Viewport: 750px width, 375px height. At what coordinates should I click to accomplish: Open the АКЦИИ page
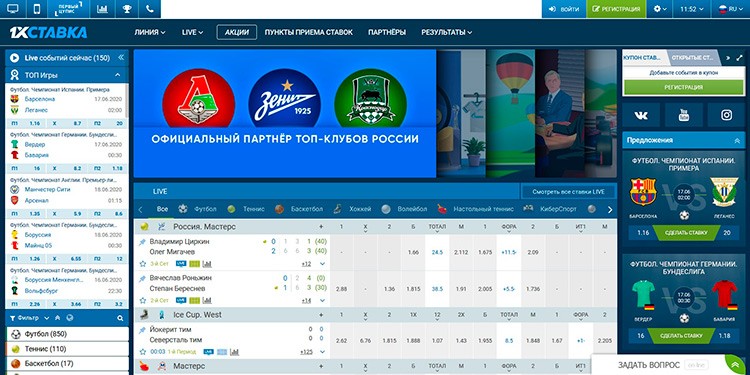click(x=237, y=32)
